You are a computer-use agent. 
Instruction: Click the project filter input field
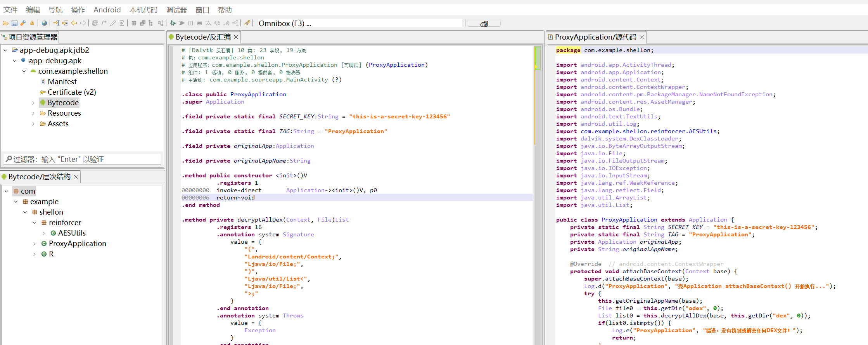click(x=82, y=159)
